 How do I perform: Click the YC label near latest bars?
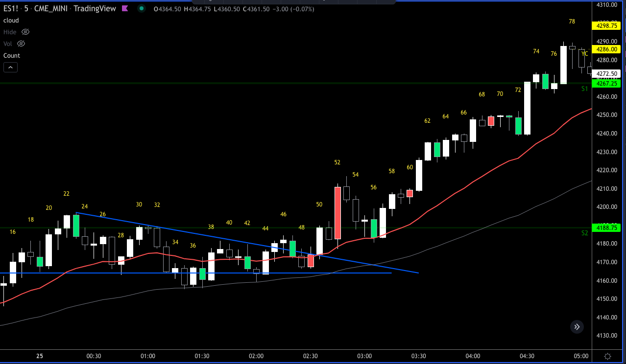(585, 54)
